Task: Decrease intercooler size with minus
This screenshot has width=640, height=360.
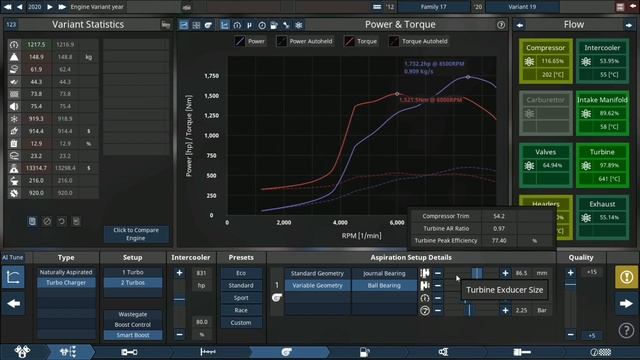Action: coord(179,334)
